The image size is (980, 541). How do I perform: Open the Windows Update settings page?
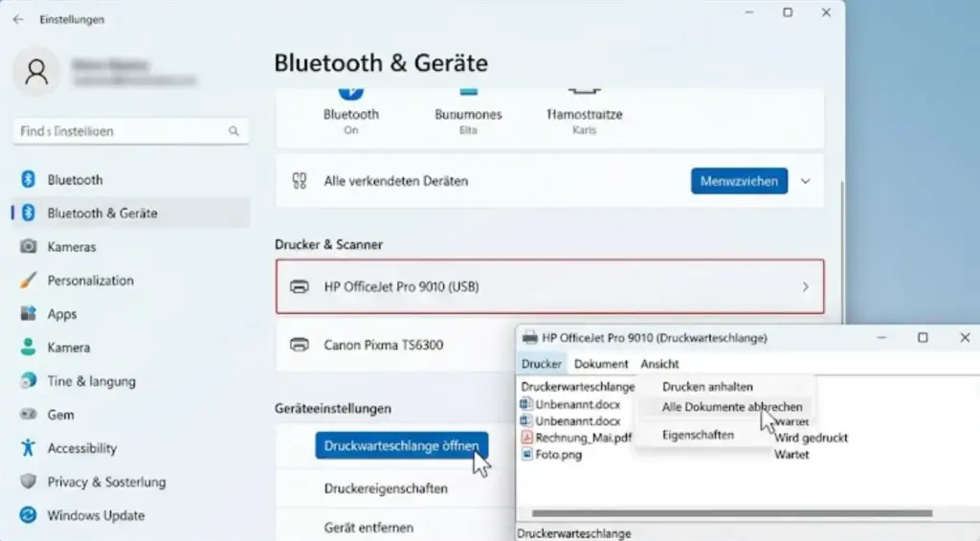coord(96,515)
